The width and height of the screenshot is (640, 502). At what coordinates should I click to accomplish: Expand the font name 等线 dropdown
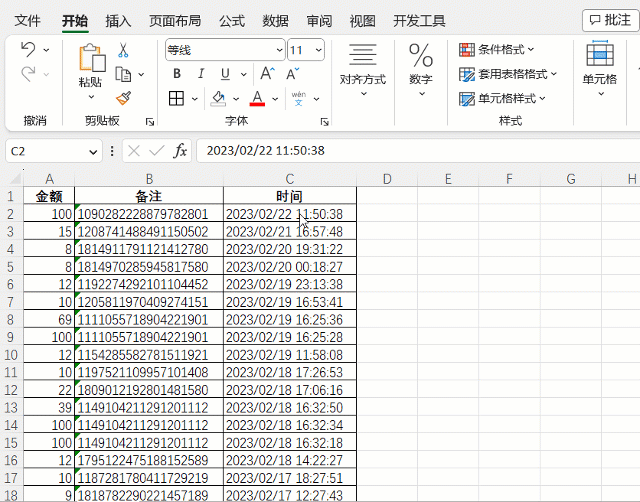(279, 50)
